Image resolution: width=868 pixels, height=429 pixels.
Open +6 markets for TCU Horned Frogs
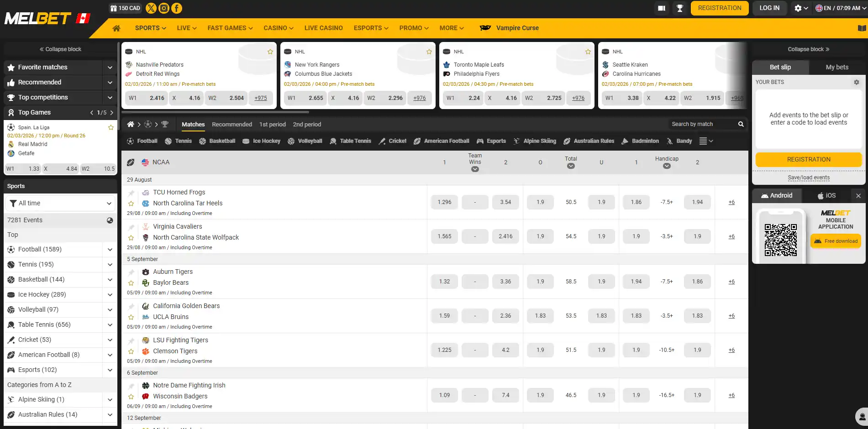click(x=731, y=202)
